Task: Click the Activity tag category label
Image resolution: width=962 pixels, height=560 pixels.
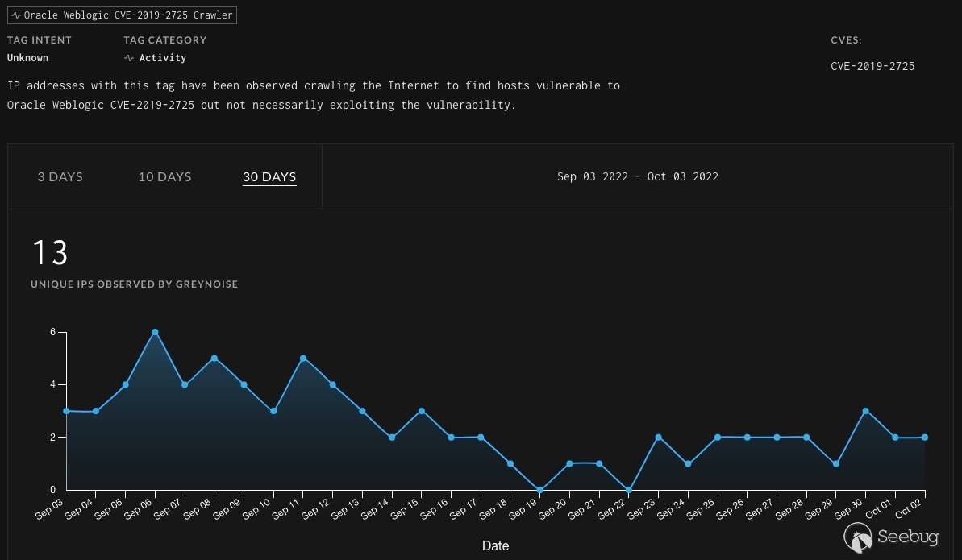Action: click(x=163, y=58)
